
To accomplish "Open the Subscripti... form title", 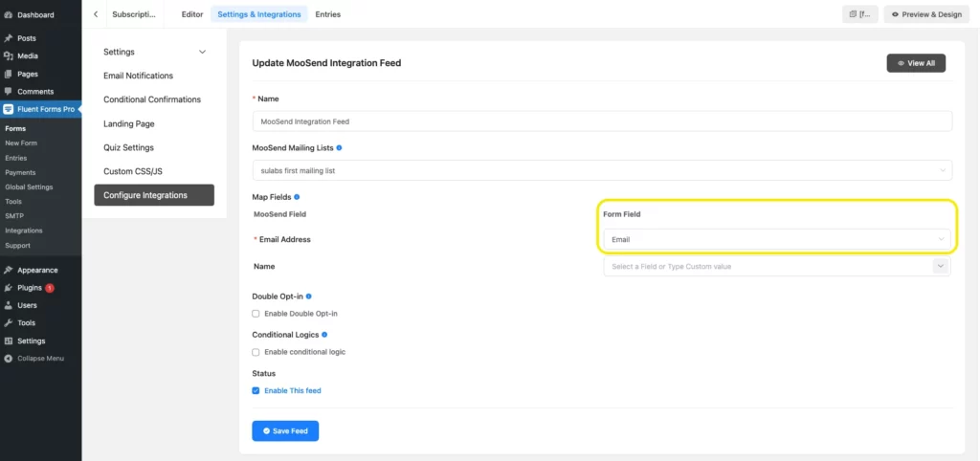I will click(x=134, y=14).
